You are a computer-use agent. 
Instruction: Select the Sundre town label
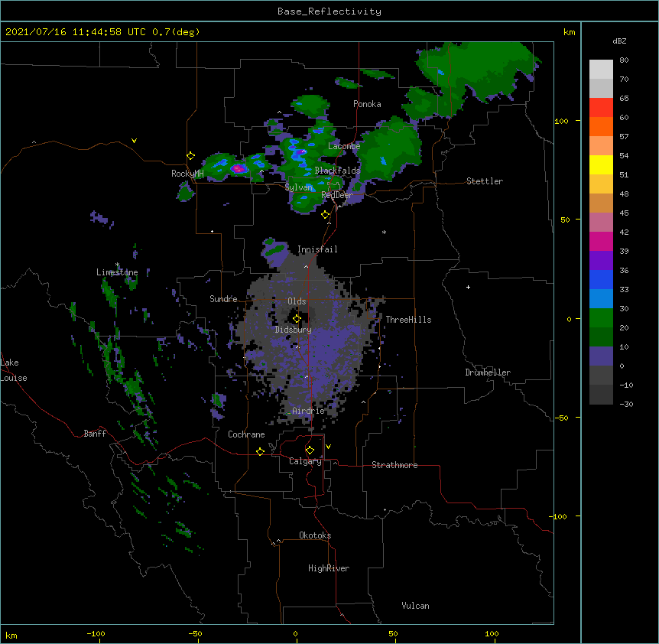tap(223, 299)
